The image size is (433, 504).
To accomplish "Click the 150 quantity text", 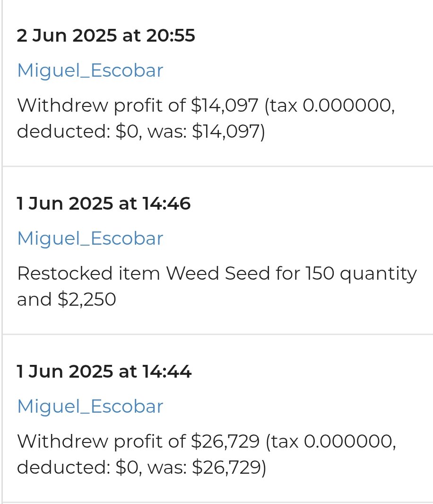I will (361, 274).
